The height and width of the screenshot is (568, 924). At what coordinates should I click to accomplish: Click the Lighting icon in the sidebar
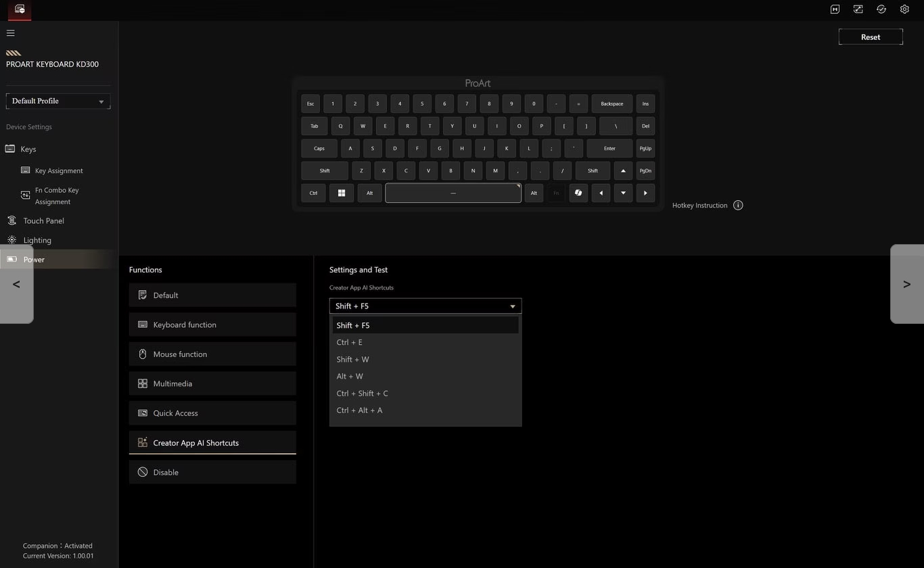click(x=11, y=240)
